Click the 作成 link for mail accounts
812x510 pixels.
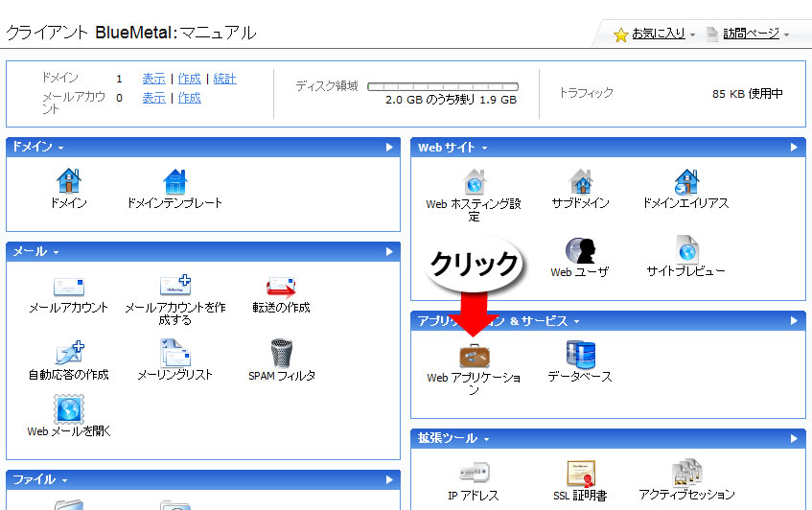[189, 98]
